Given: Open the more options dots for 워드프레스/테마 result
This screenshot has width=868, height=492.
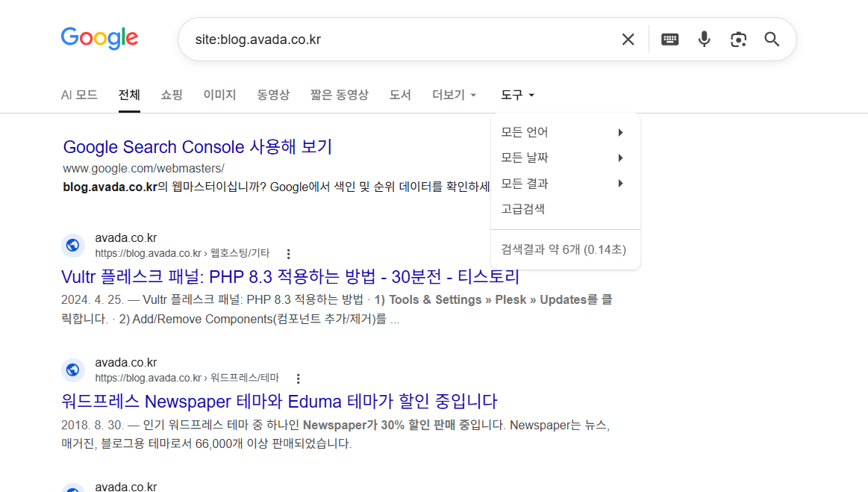Looking at the screenshot, I should (x=299, y=379).
